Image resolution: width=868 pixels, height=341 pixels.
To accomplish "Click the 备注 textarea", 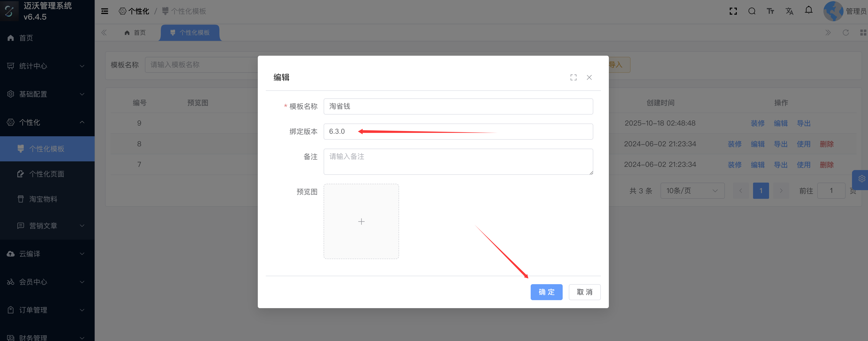I will click(x=458, y=162).
